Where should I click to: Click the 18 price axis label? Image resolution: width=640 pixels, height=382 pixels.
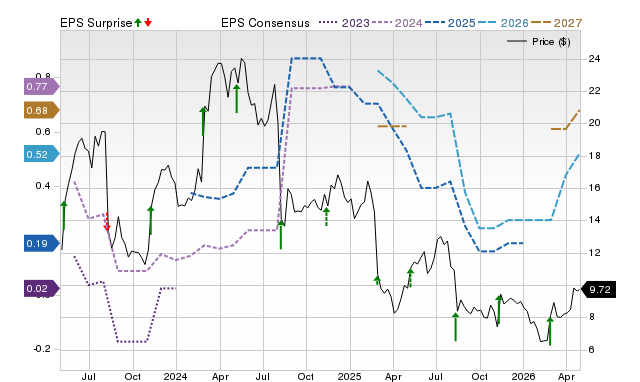click(594, 156)
